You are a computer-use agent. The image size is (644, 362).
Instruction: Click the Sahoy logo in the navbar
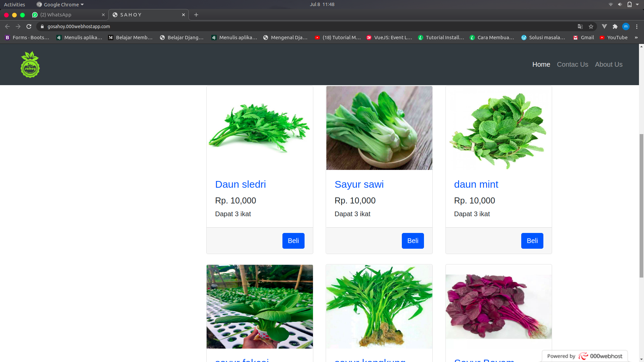pos(30,64)
